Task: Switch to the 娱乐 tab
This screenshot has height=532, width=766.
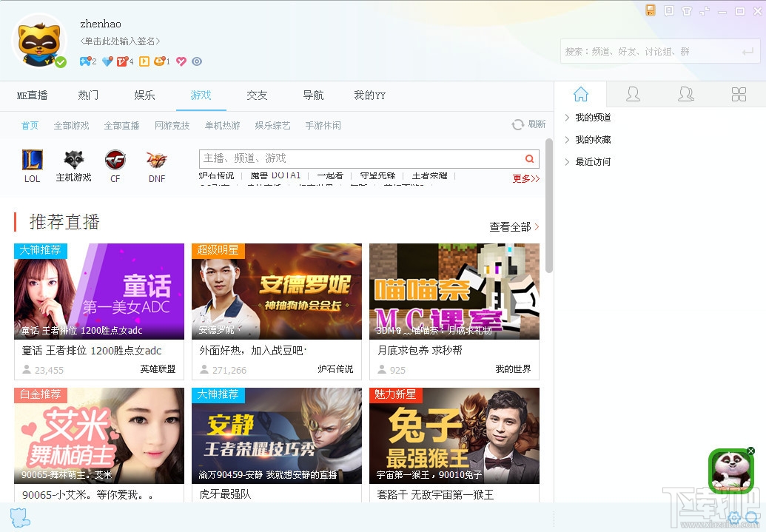Action: (144, 95)
